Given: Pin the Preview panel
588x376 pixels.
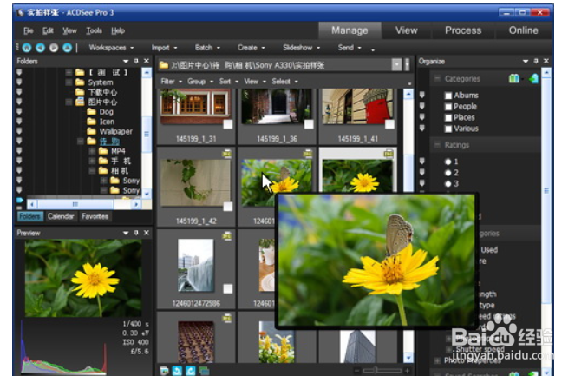Looking at the screenshot, I should click(x=136, y=233).
